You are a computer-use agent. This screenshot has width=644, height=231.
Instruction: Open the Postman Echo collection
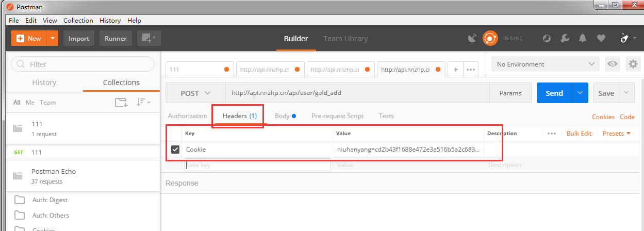[x=82, y=176]
